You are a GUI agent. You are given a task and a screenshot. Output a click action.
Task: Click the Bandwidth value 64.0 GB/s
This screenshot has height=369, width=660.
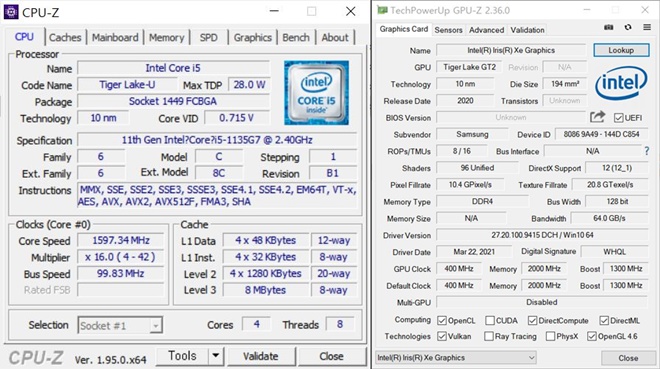(x=609, y=218)
